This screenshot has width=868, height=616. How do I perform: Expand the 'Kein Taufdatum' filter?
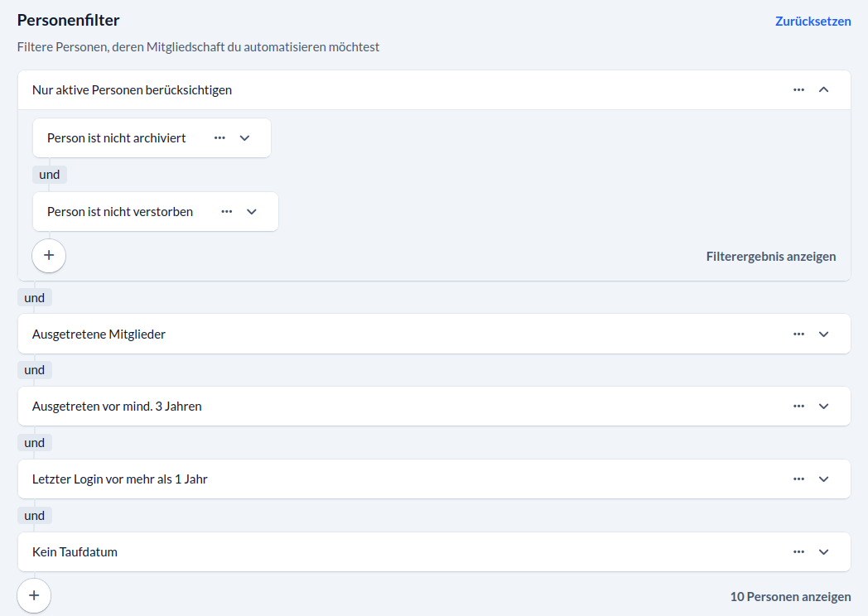pyautogui.click(x=823, y=551)
